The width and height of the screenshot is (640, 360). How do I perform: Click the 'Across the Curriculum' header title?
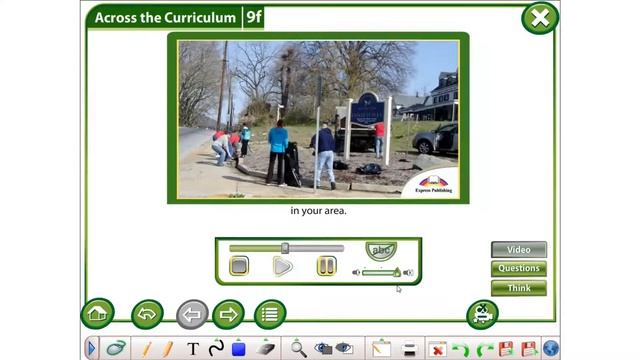tap(165, 18)
